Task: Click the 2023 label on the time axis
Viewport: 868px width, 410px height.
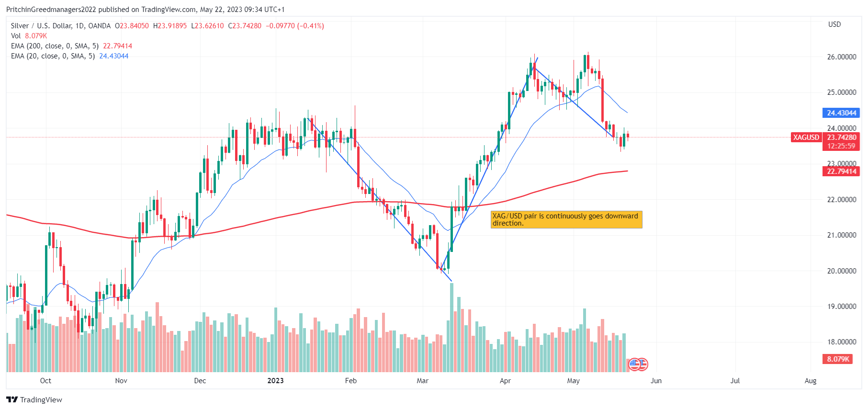Action: (275, 381)
